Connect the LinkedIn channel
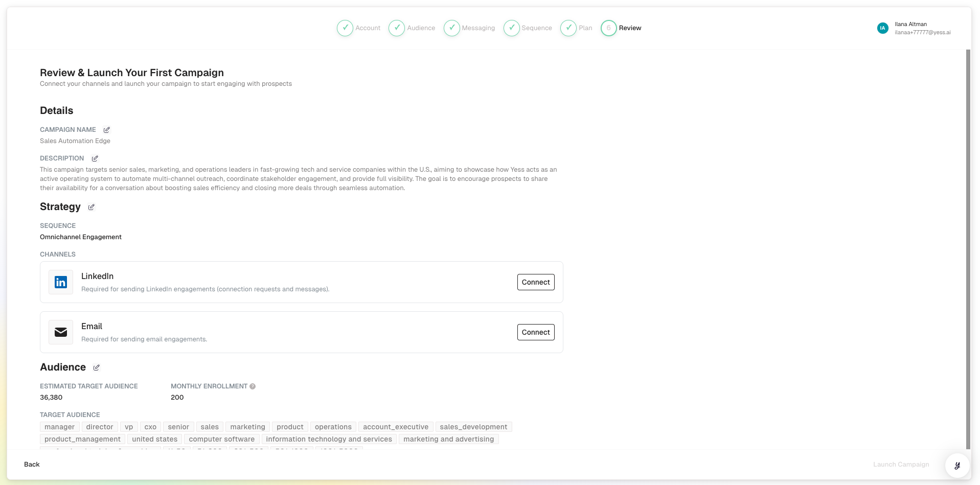 535,282
